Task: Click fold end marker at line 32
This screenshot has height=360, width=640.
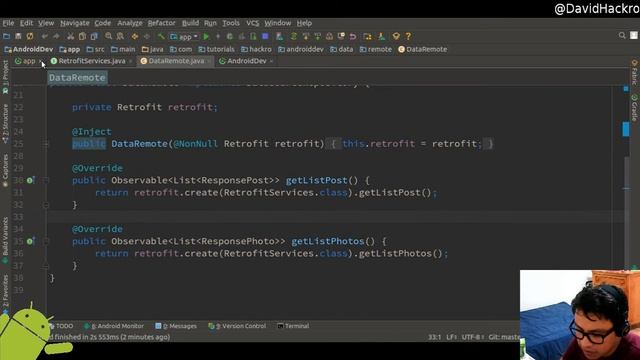Action: click(x=46, y=205)
